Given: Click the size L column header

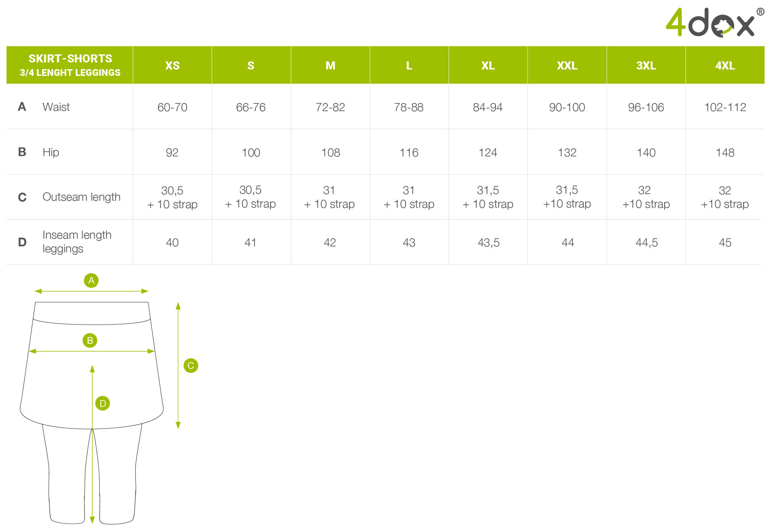Looking at the screenshot, I should [x=409, y=65].
